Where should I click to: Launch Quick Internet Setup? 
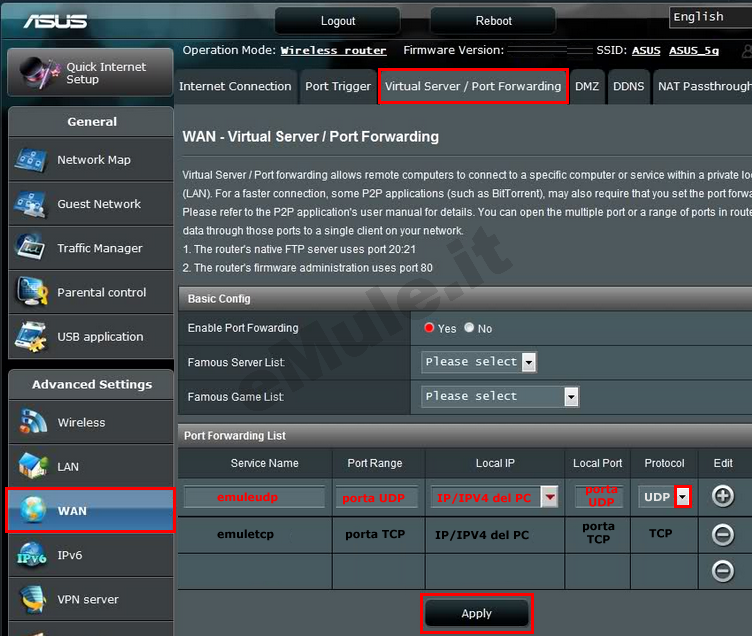[90, 73]
